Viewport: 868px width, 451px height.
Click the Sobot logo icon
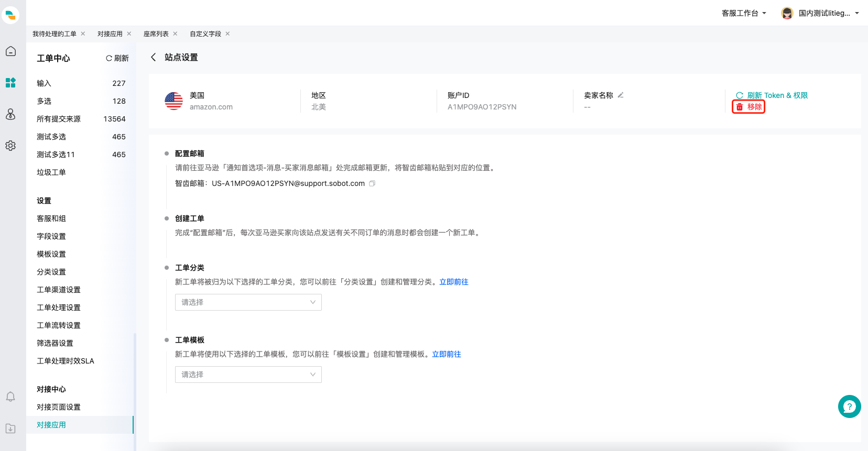coord(10,15)
